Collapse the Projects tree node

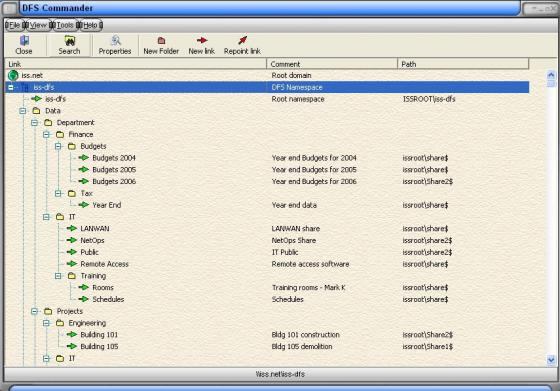coord(35,311)
